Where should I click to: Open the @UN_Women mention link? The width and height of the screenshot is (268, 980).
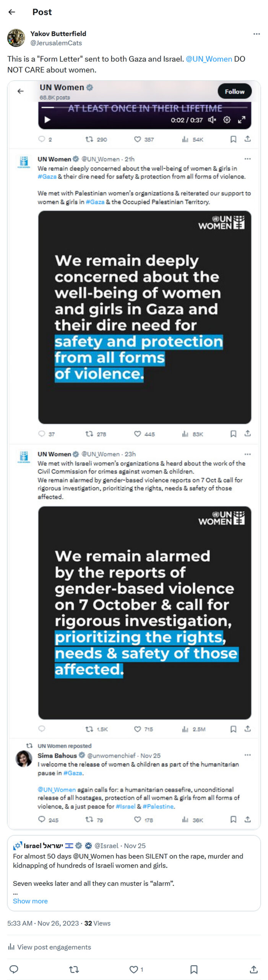(209, 59)
